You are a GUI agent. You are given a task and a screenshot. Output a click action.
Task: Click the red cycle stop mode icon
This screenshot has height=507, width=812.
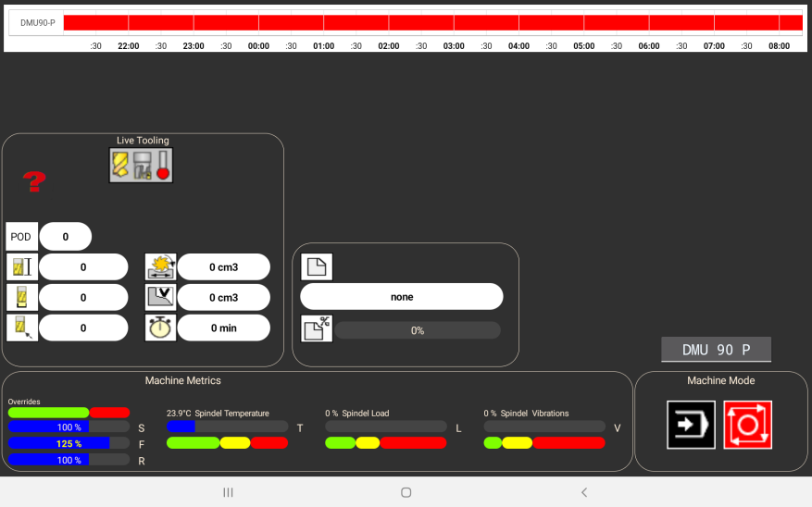(x=748, y=425)
